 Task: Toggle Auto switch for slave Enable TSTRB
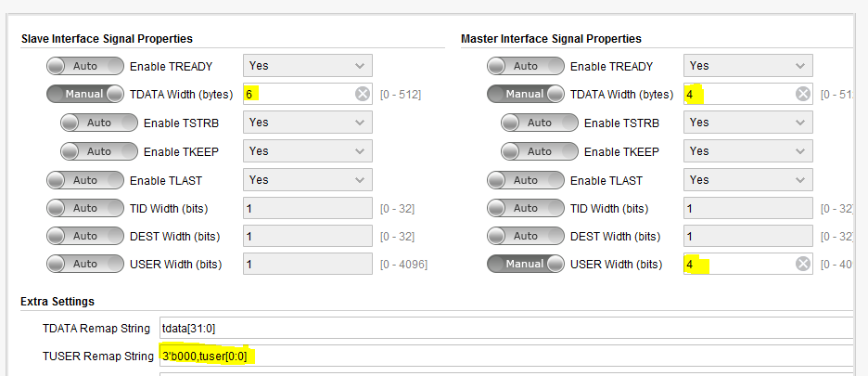pyautogui.click(x=99, y=123)
